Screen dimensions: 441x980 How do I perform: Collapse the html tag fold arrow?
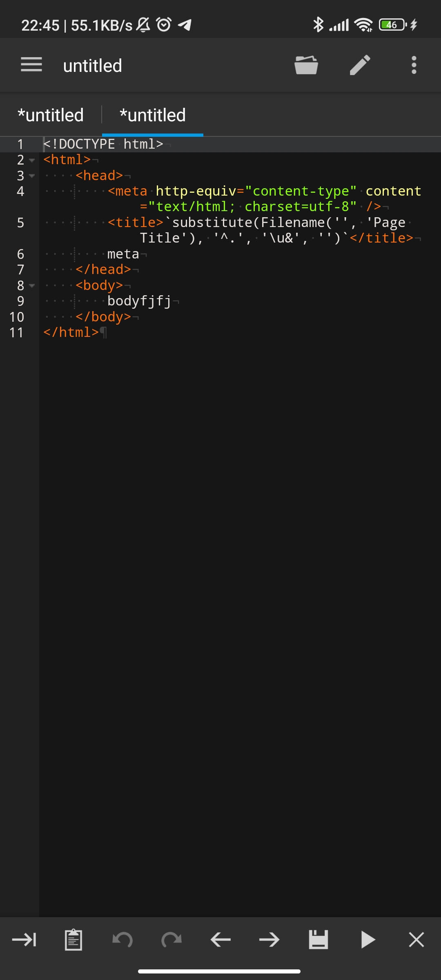[x=32, y=160]
